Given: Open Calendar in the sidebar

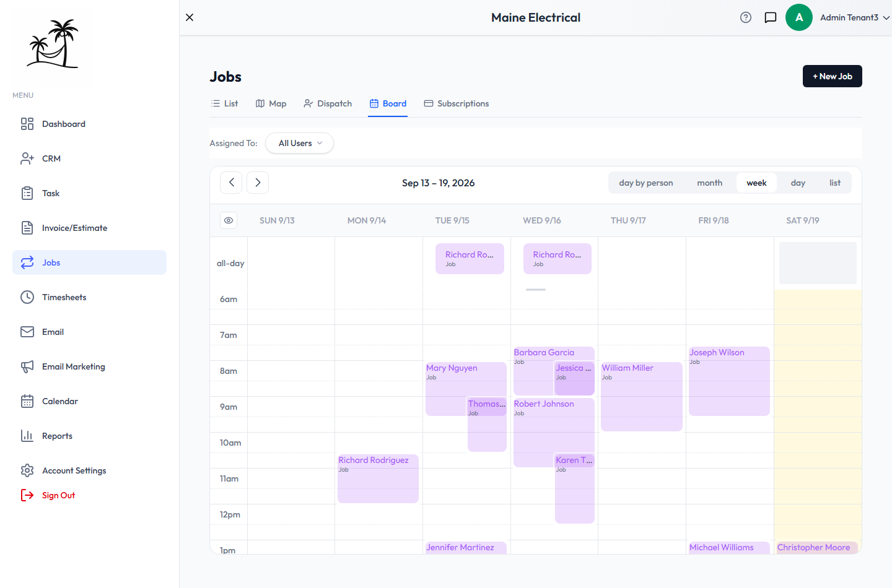Looking at the screenshot, I should point(89,401).
